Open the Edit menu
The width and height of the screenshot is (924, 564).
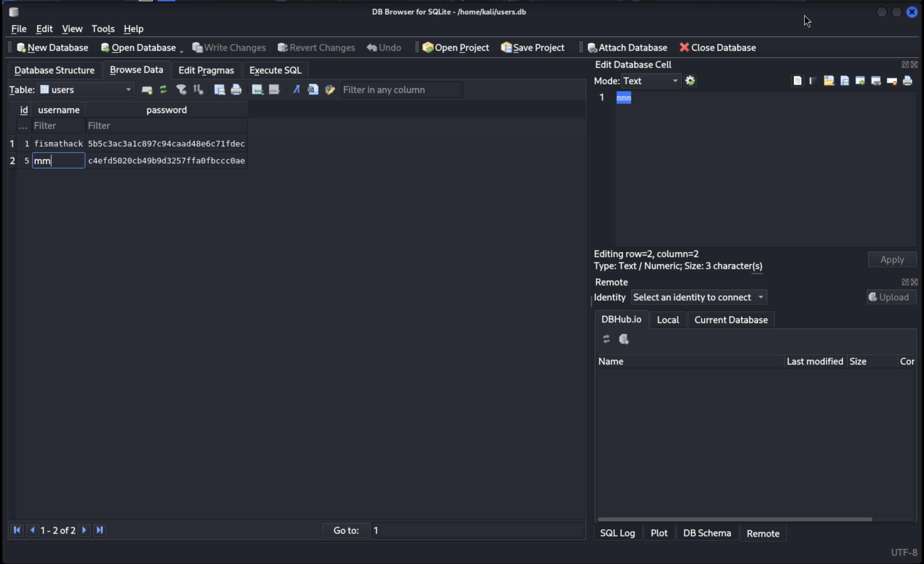[x=44, y=29]
